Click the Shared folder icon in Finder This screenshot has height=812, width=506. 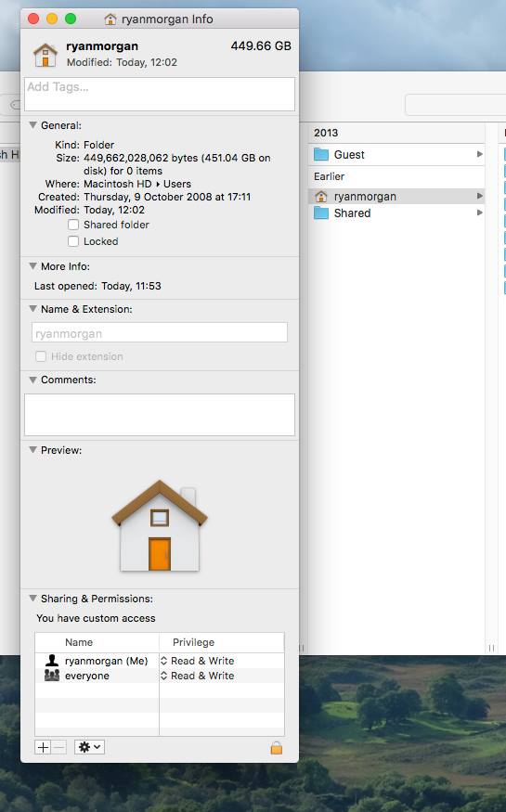click(x=321, y=213)
